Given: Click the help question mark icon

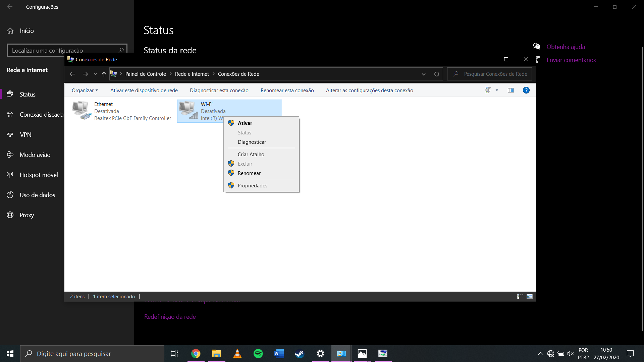Looking at the screenshot, I should [526, 90].
